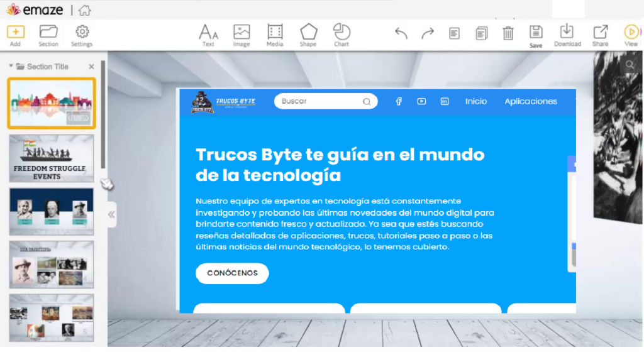644x362 pixels.
Task: Select the Text tool
Action: pyautogui.click(x=208, y=36)
